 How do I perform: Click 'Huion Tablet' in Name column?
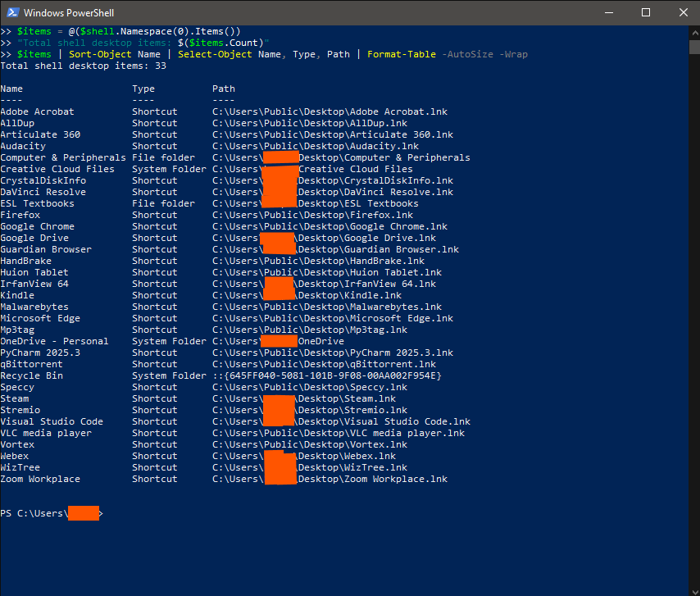tap(34, 272)
